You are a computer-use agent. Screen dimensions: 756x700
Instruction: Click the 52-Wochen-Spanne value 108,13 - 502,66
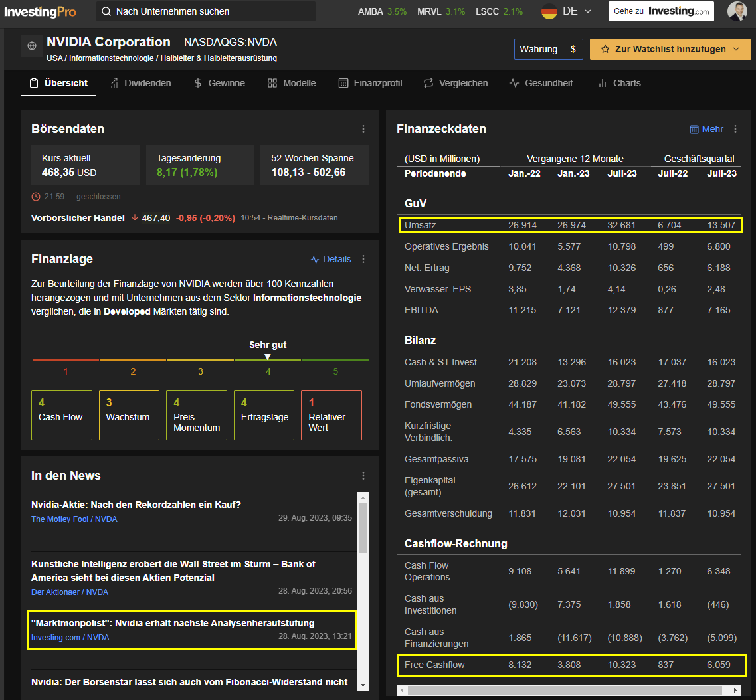308,172
